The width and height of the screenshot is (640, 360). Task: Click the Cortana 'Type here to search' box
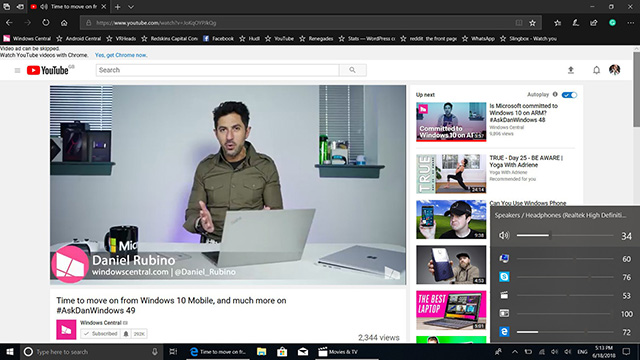(x=92, y=351)
